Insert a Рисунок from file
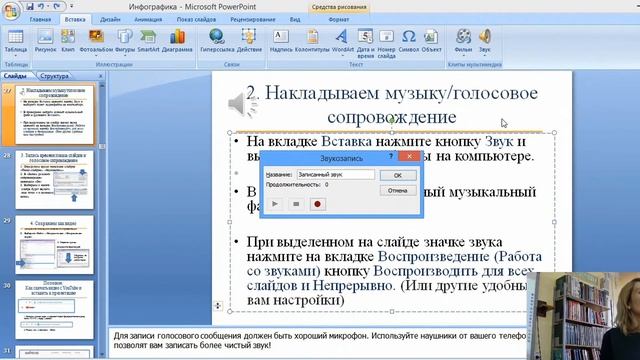This screenshot has width=640, height=360. (45, 41)
